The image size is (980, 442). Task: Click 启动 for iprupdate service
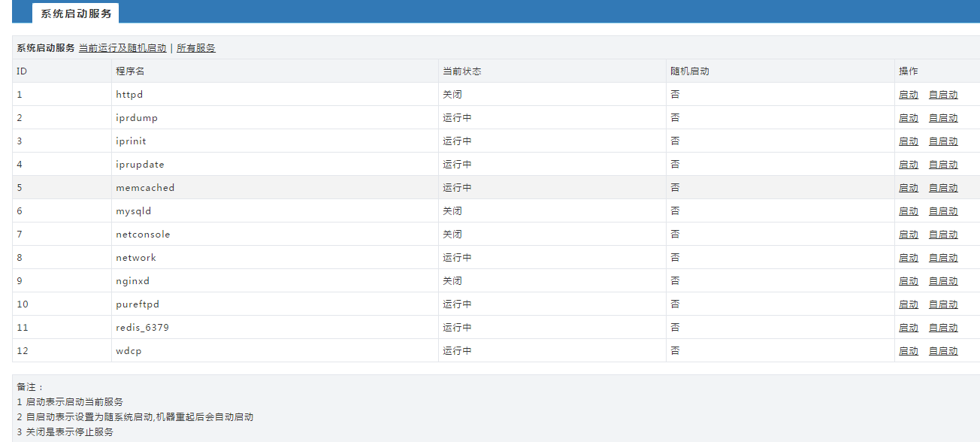coord(909,165)
